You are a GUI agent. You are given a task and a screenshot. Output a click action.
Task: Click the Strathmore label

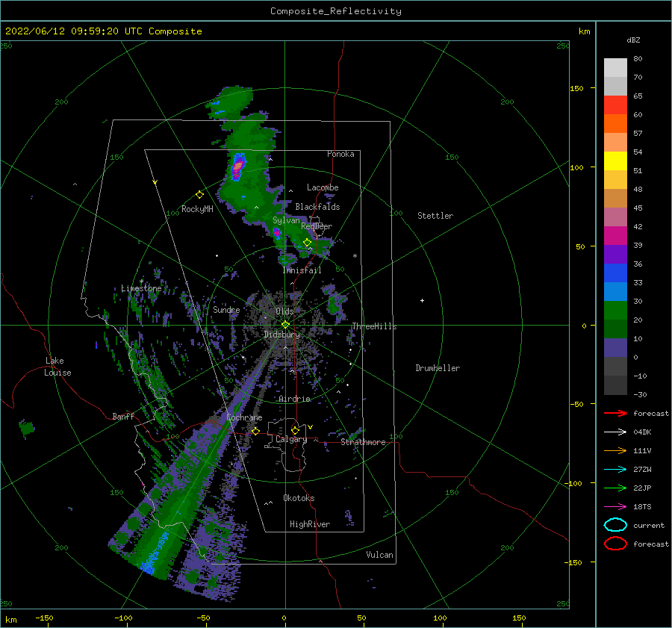(363, 442)
